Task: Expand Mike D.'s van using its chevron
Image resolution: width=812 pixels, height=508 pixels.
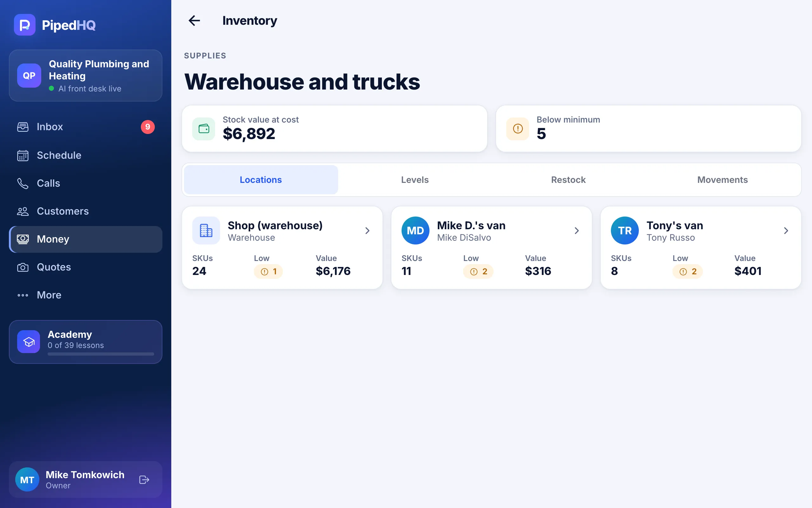Action: (577, 231)
